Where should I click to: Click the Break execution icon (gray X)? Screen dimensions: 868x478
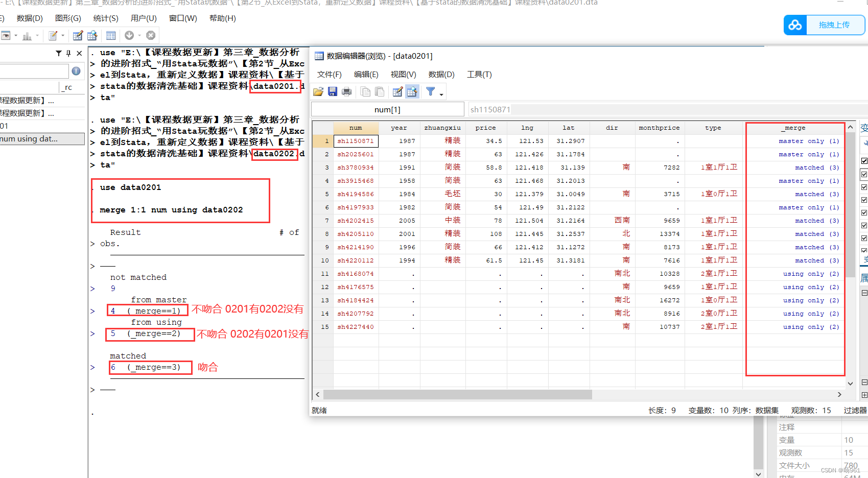151,35
